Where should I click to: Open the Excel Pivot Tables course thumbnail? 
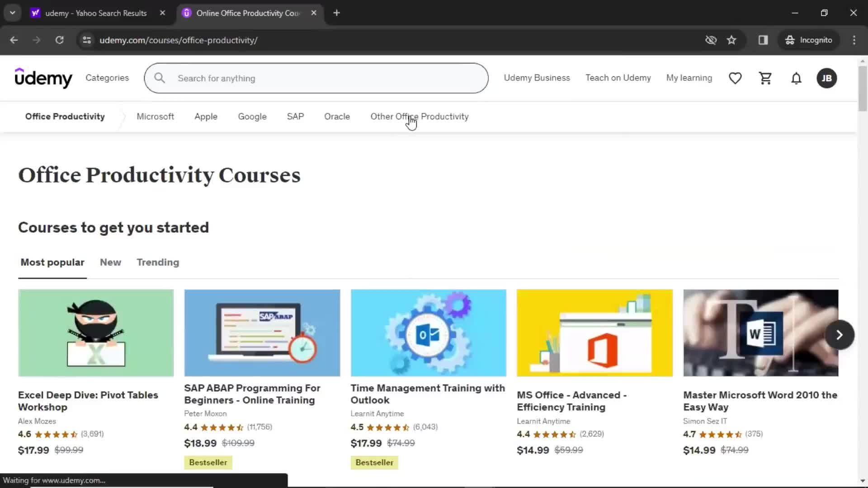tap(95, 333)
